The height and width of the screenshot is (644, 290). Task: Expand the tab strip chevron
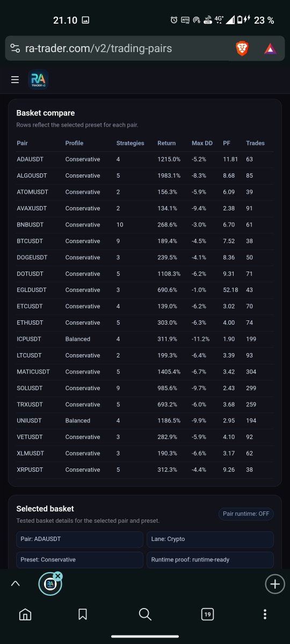tap(15, 584)
